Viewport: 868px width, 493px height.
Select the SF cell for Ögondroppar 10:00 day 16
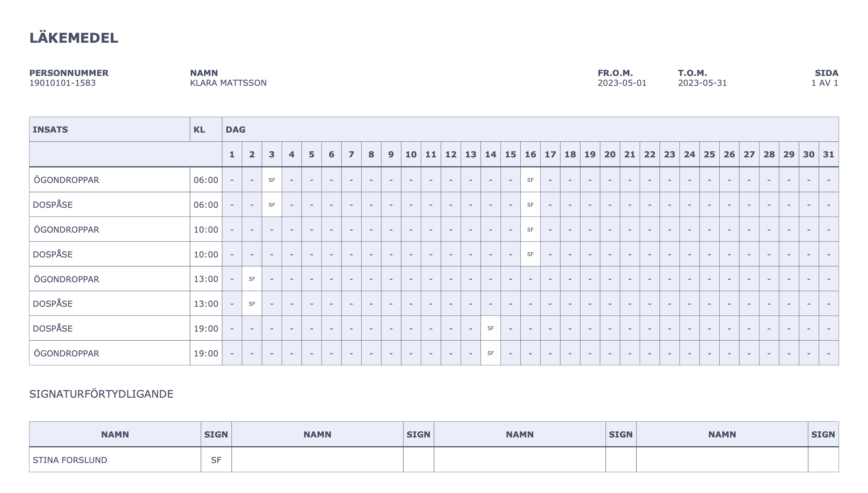click(530, 229)
